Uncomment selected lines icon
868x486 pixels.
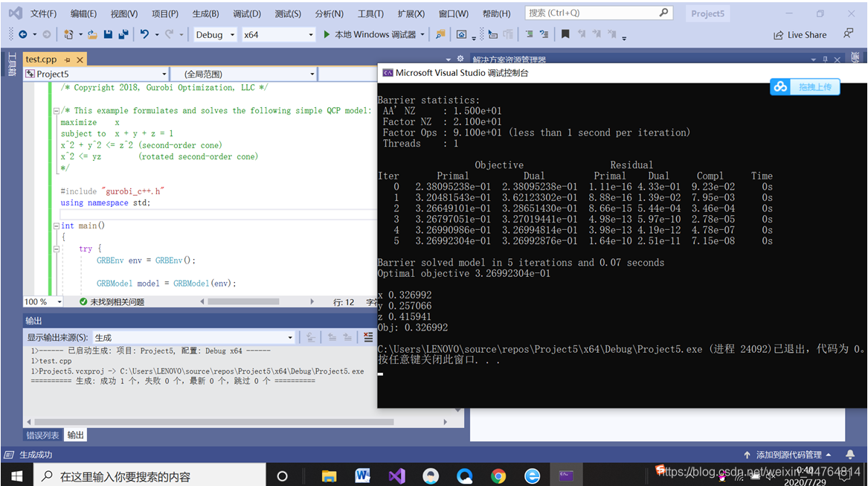544,34
